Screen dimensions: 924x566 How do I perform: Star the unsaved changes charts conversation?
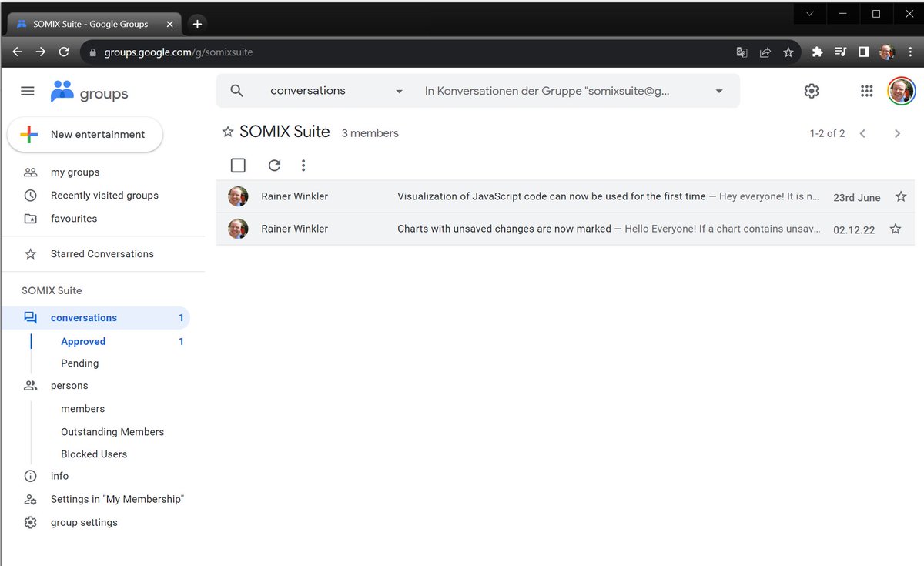[895, 229]
